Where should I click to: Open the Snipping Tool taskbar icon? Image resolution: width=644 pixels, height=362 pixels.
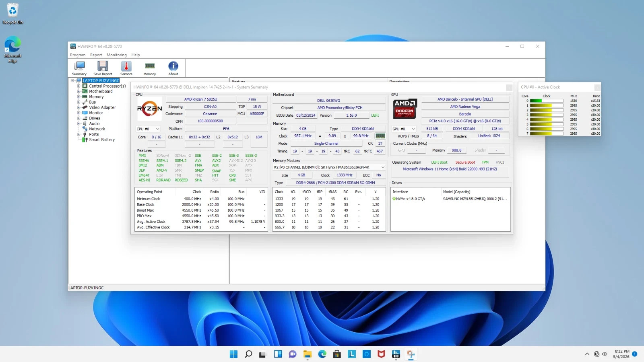(411, 354)
